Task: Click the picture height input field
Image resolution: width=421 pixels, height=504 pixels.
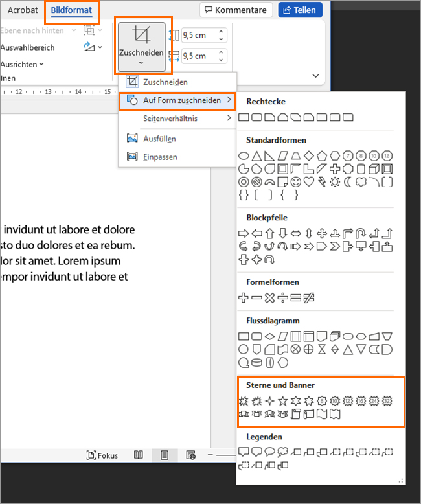Action: click(x=198, y=36)
